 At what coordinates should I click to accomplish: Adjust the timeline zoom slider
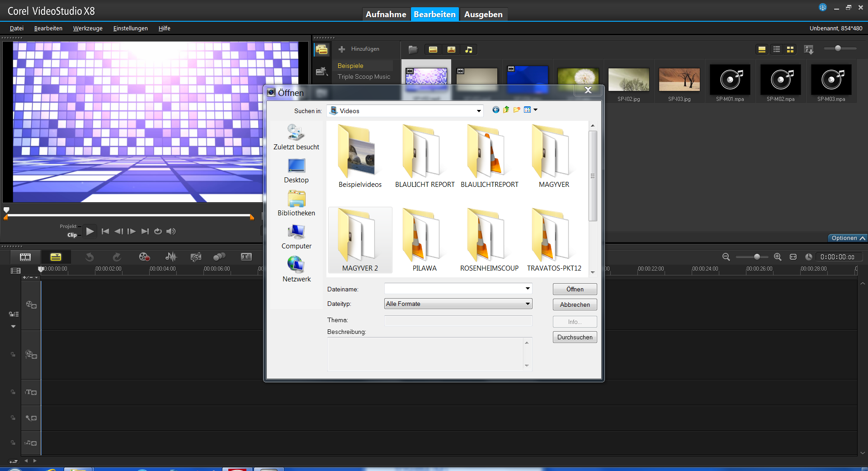tap(757, 257)
